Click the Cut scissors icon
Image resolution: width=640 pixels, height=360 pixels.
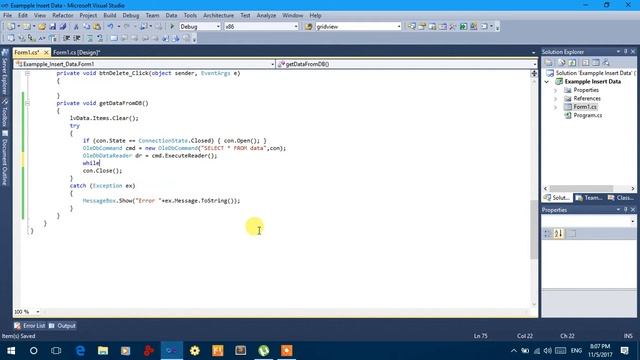(76, 27)
